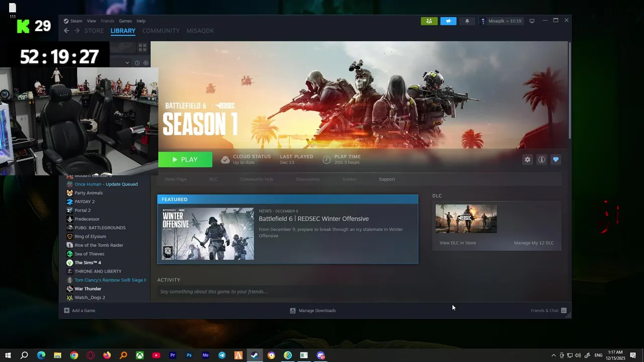The image size is (644, 362).
Task: Open the Support link for the game
Action: (x=387, y=179)
